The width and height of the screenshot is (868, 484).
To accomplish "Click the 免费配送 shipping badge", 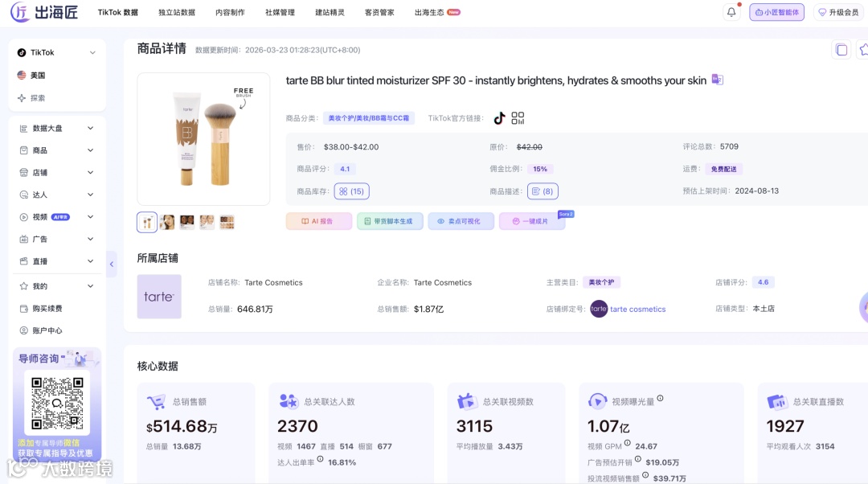I will click(x=723, y=169).
